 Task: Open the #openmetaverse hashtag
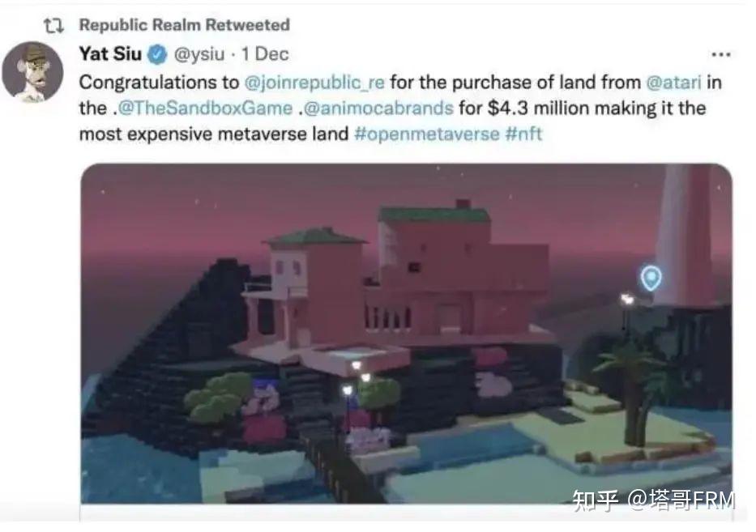427,134
